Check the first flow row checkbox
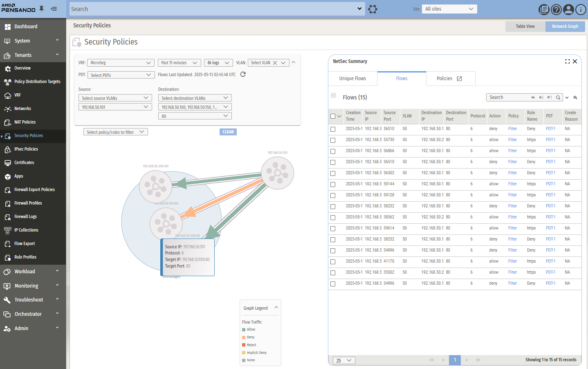This screenshot has height=369, width=588. (333, 129)
